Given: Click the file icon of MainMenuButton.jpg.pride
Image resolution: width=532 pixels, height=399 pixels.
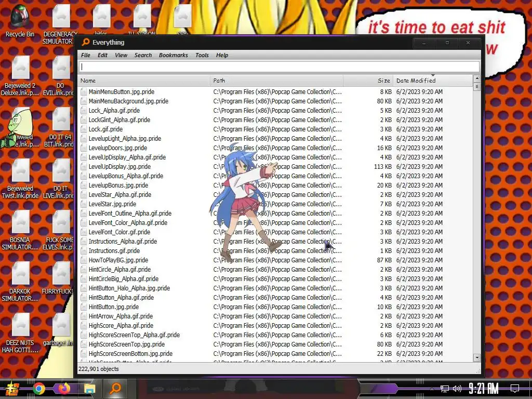Looking at the screenshot, I should [84, 91].
